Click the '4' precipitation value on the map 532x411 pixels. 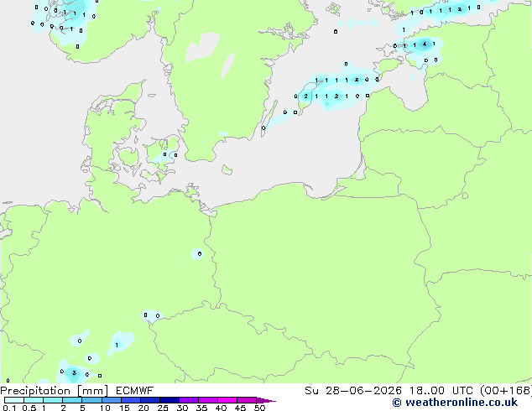click(x=425, y=44)
